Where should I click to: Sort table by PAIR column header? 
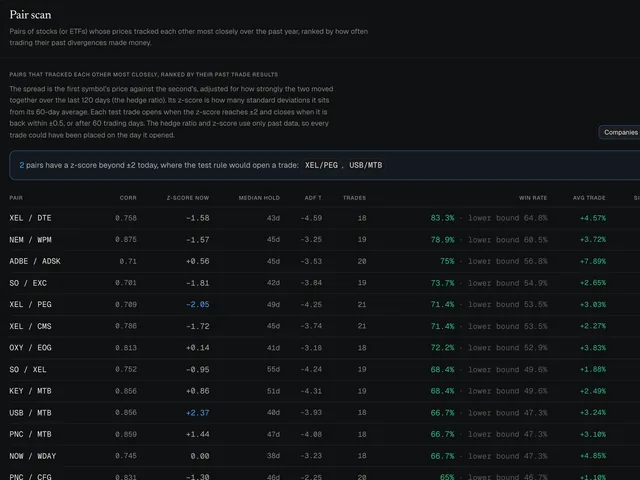click(x=16, y=198)
